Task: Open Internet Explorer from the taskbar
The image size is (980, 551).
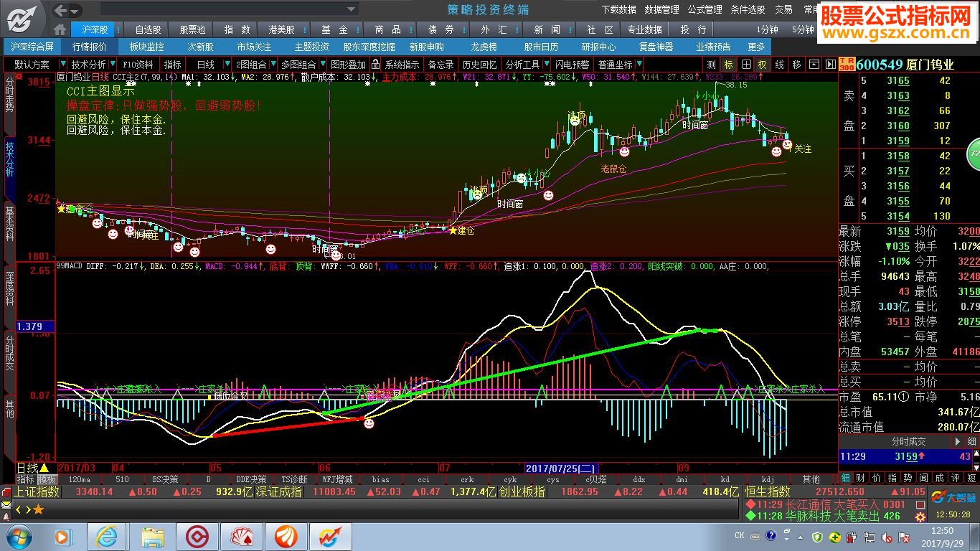Action: [107, 536]
